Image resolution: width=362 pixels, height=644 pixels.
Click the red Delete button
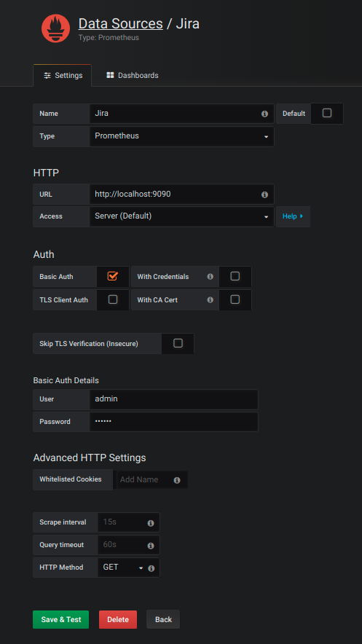coord(118,619)
